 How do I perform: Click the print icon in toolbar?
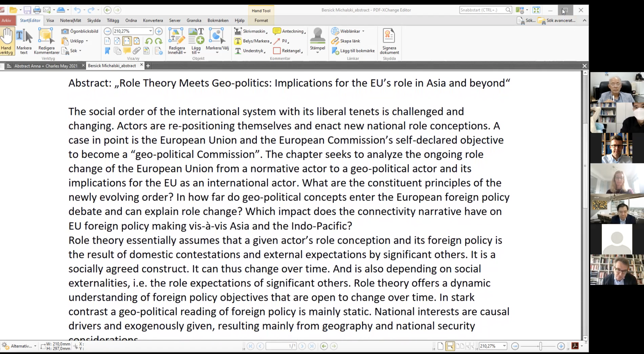tap(37, 10)
